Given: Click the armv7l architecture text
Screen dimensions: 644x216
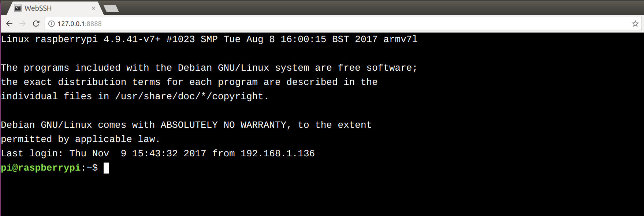Looking at the screenshot, I should [401, 39].
